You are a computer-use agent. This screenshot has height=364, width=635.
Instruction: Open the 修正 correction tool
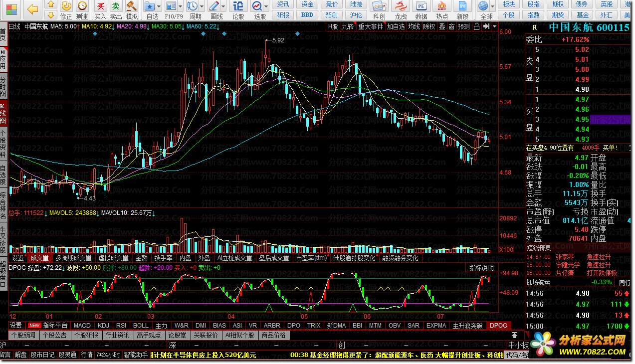click(66, 10)
